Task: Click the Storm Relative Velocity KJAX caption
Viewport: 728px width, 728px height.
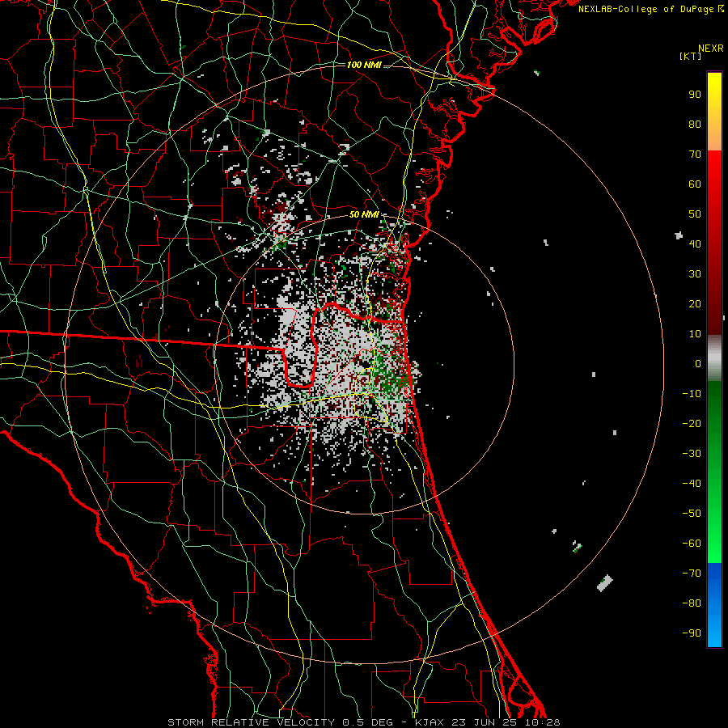Action: point(363,722)
